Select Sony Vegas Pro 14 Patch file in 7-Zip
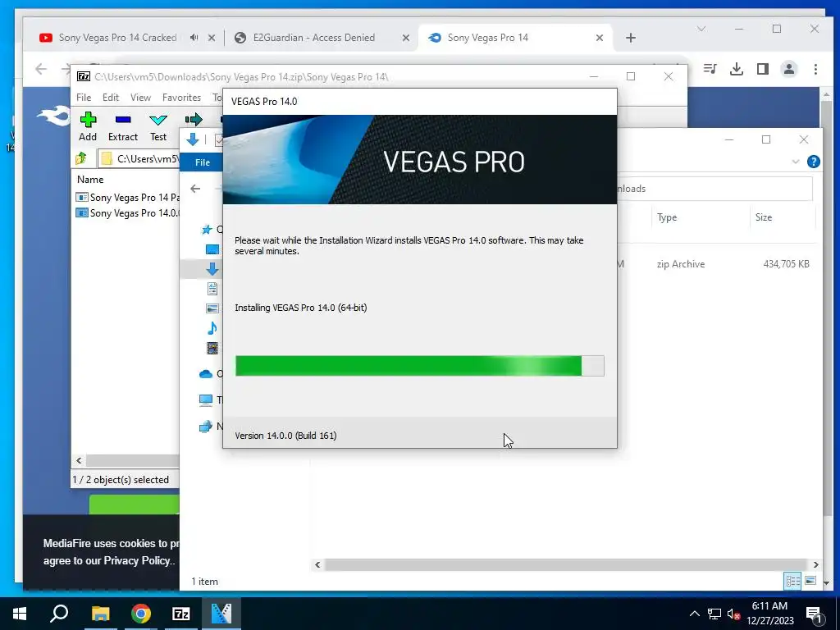The height and width of the screenshot is (630, 840). tap(128, 198)
